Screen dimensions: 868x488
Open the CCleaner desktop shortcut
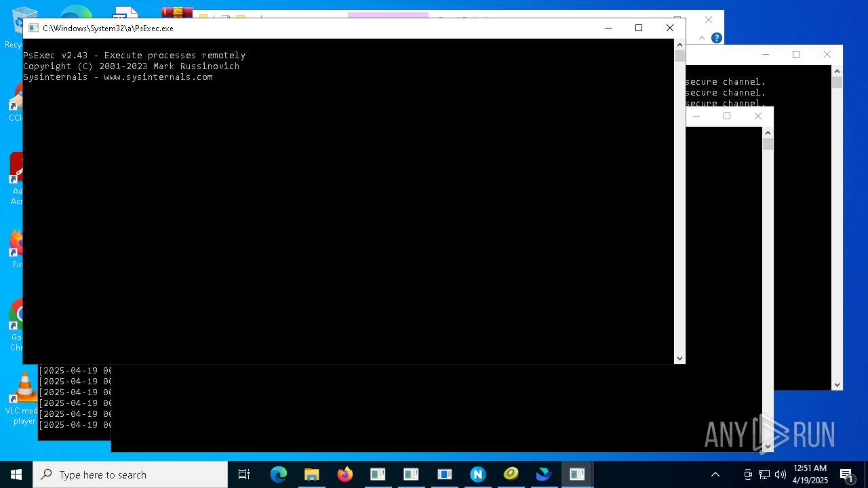[16, 103]
